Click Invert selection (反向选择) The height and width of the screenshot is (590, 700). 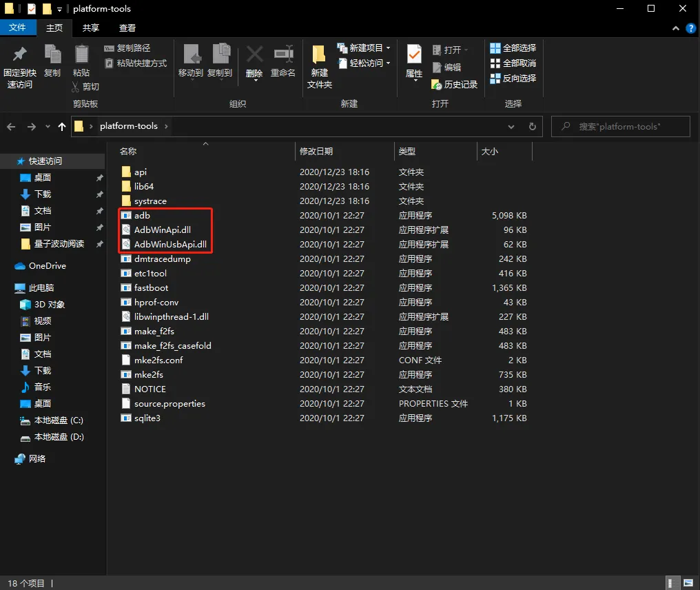coord(513,79)
